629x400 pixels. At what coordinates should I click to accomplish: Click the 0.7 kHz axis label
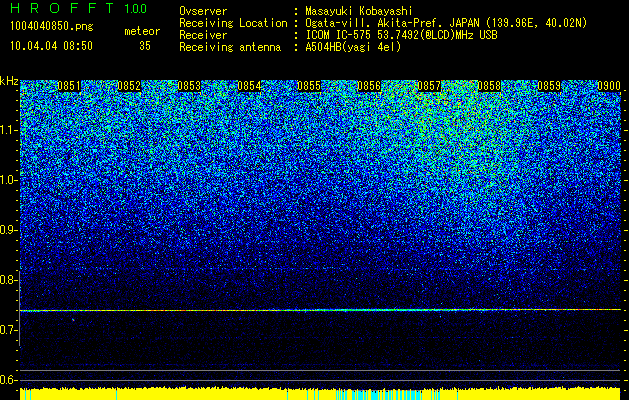9,330
